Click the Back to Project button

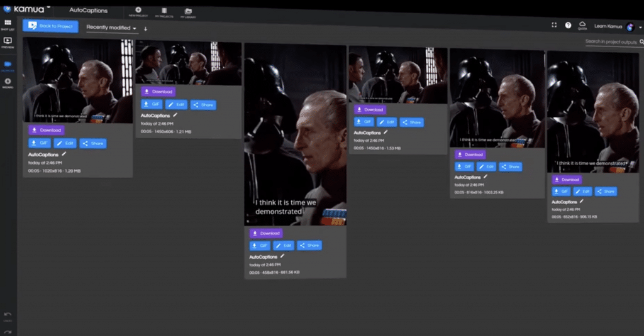tap(50, 26)
